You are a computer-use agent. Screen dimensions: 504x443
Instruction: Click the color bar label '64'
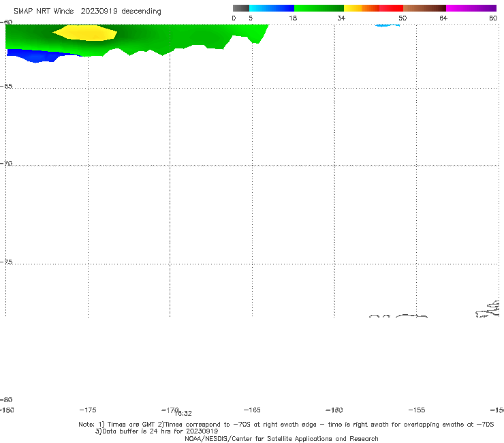coord(443,18)
